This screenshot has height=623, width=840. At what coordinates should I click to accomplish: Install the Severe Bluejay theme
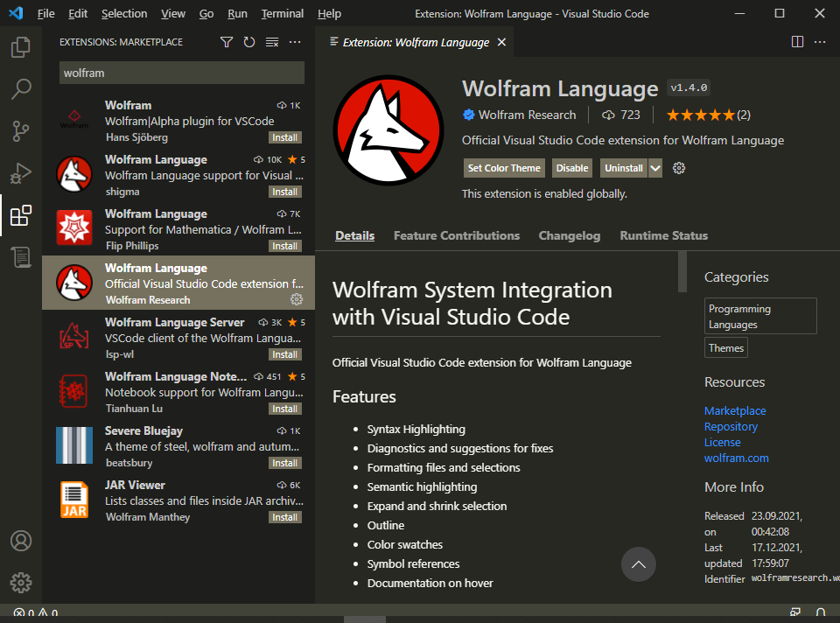(x=285, y=463)
